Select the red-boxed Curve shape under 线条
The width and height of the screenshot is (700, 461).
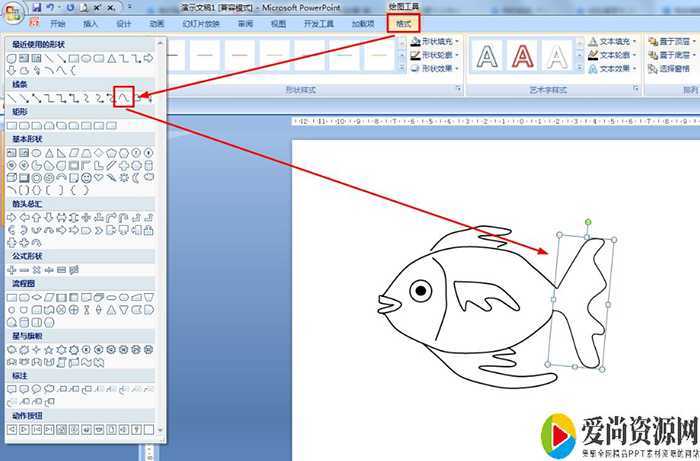pyautogui.click(x=123, y=98)
